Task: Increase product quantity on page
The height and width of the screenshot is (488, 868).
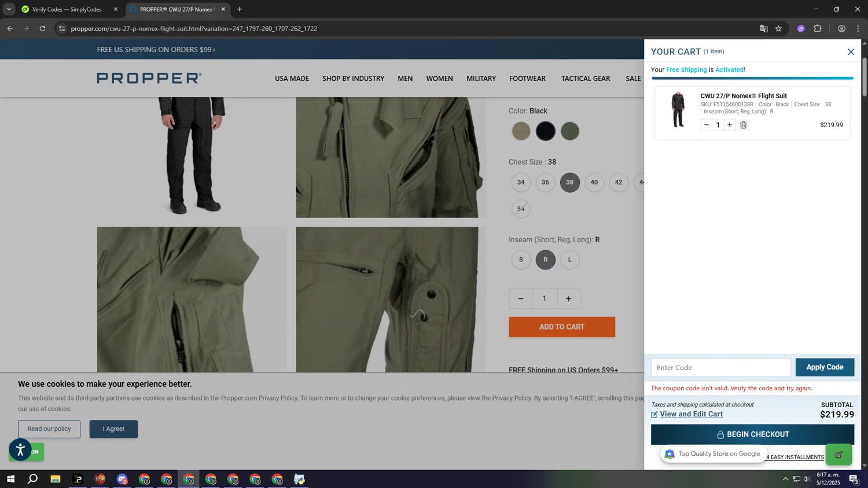Action: click(x=568, y=298)
